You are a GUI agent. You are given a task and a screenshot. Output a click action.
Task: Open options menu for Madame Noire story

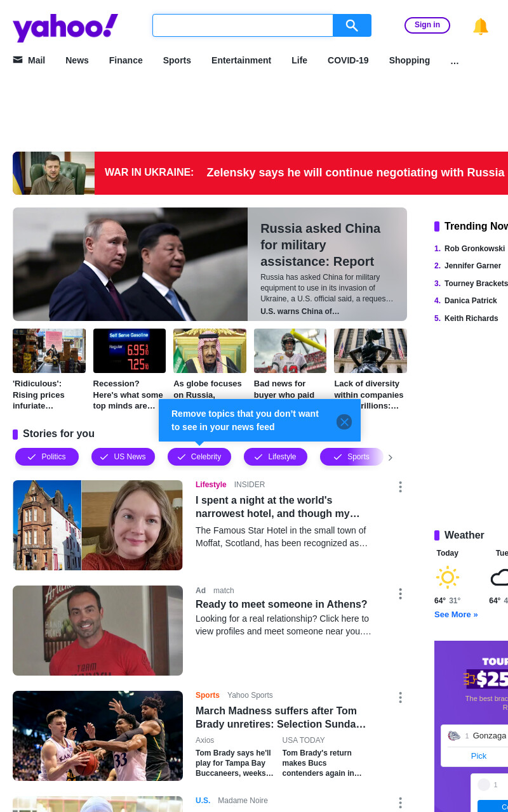pos(400,802)
